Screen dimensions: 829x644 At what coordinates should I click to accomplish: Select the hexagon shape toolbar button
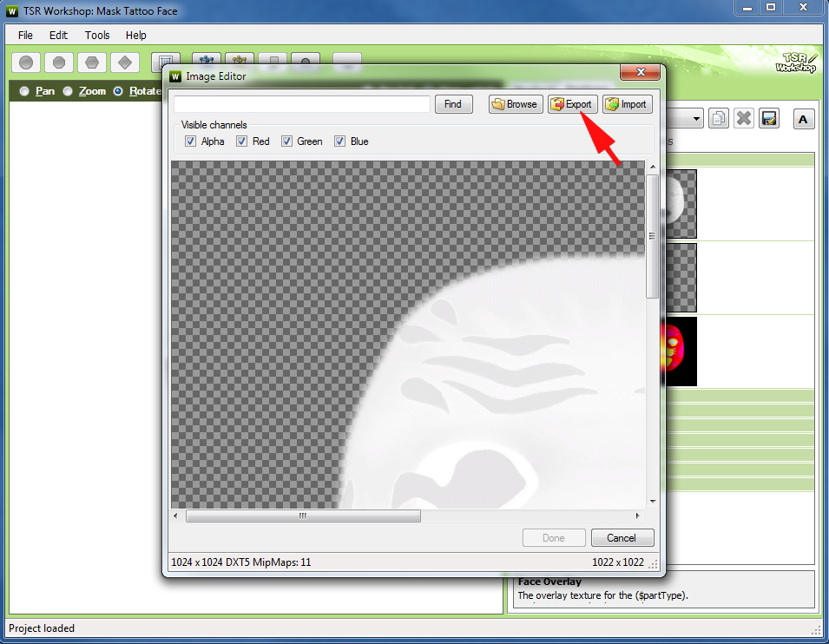coord(92,62)
